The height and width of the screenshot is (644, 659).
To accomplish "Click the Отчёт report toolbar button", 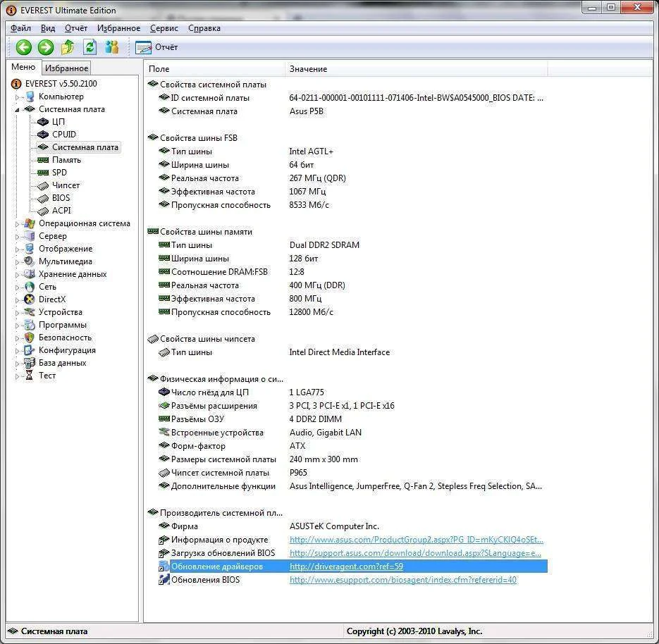I will (x=156, y=47).
